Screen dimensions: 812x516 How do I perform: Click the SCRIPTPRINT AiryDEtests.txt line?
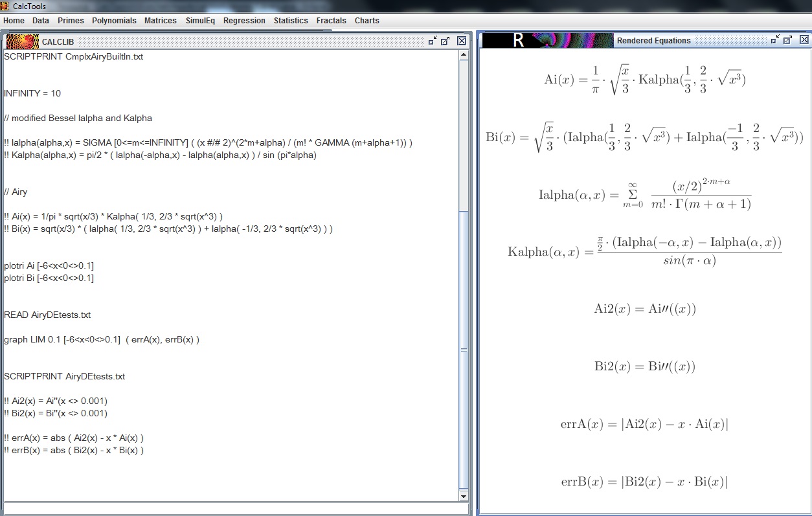(64, 376)
